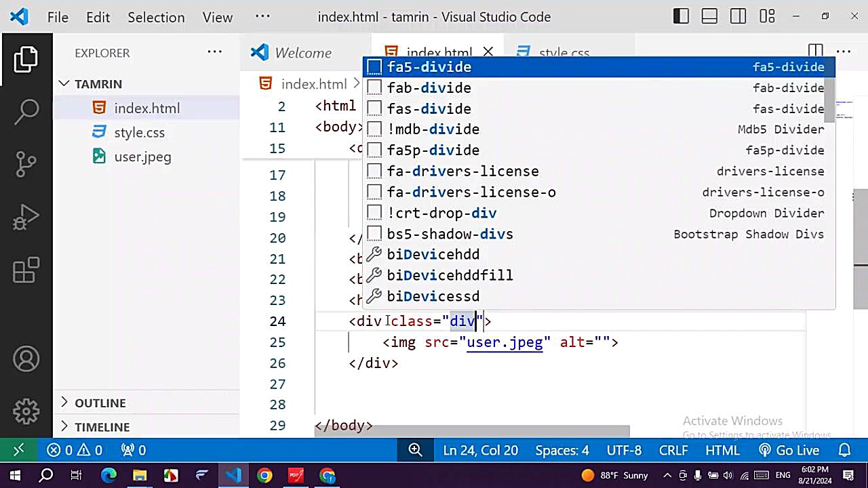The image size is (868, 488).
Task: Open notifications bell icon
Action: click(x=844, y=450)
